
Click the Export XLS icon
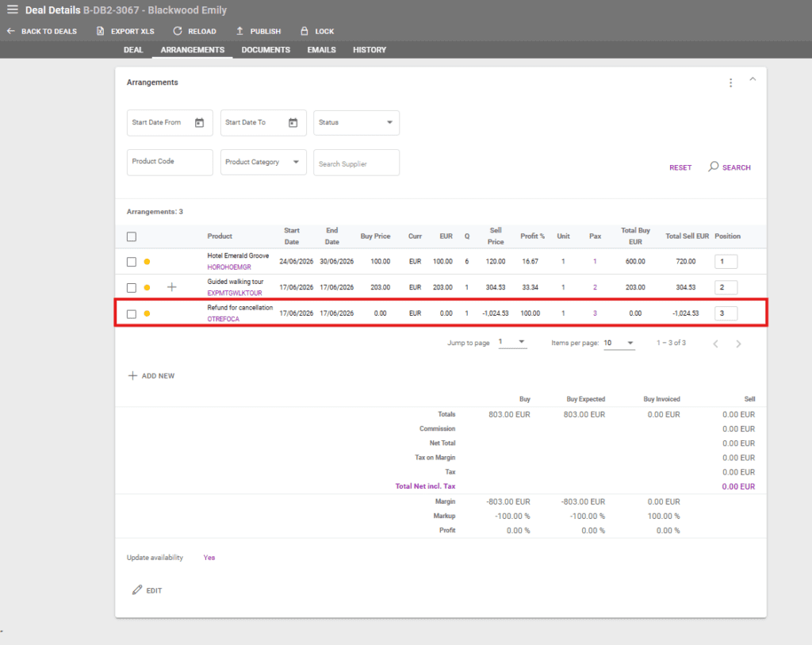[101, 32]
